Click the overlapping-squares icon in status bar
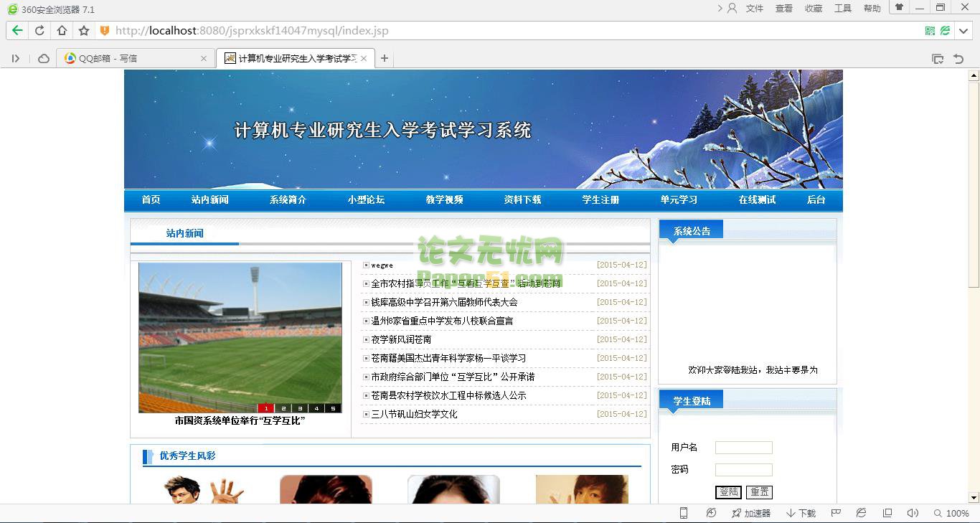This screenshot has width=980, height=523. (887, 513)
